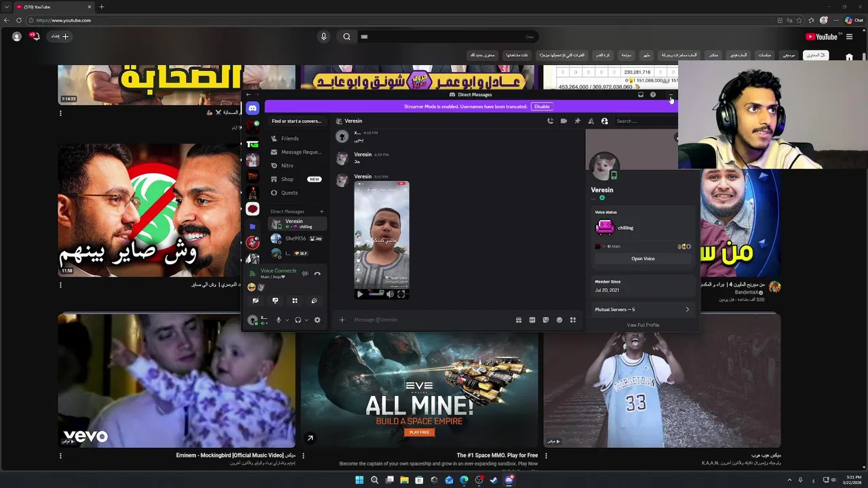Mute the video attachment volume

coord(390,294)
